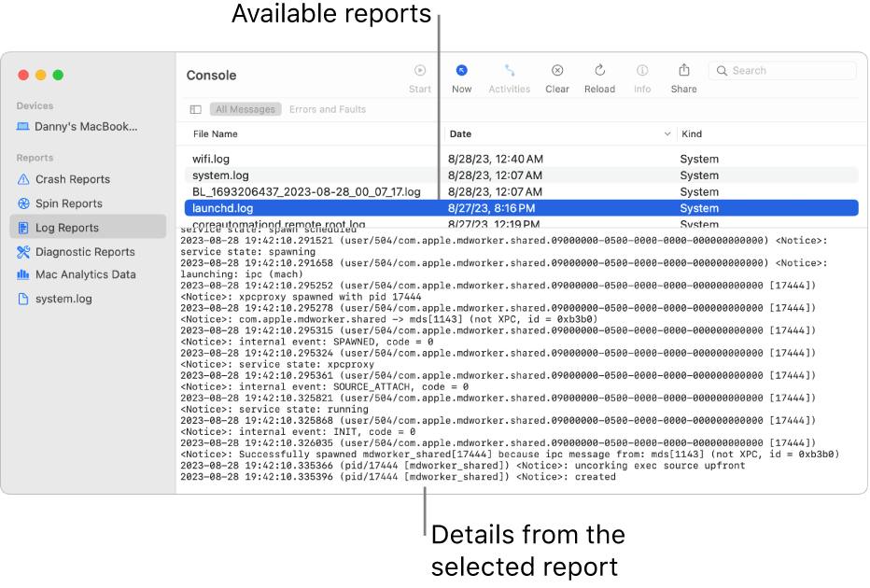870x588 pixels.
Task: Click log line 'uncorking exec source upfront'
Action: click(463, 466)
